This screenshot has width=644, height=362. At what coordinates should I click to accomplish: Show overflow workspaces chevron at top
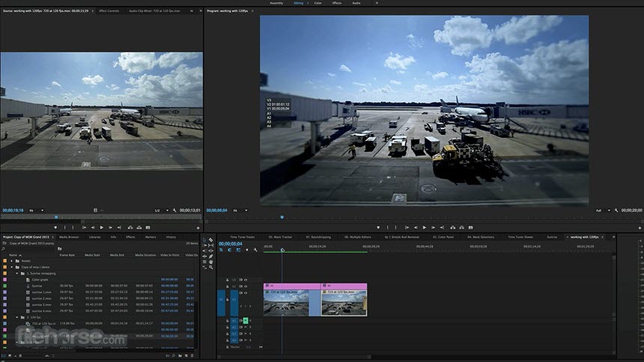[377, 3]
